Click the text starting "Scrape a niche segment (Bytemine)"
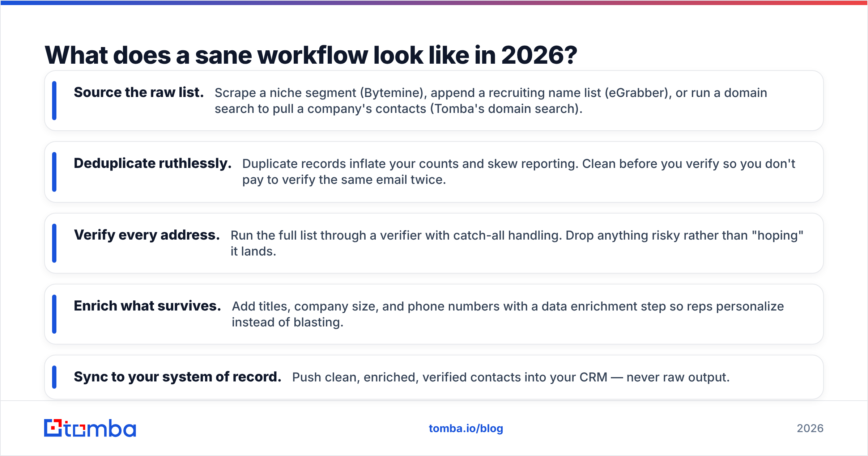The height and width of the screenshot is (456, 868). tap(491, 101)
